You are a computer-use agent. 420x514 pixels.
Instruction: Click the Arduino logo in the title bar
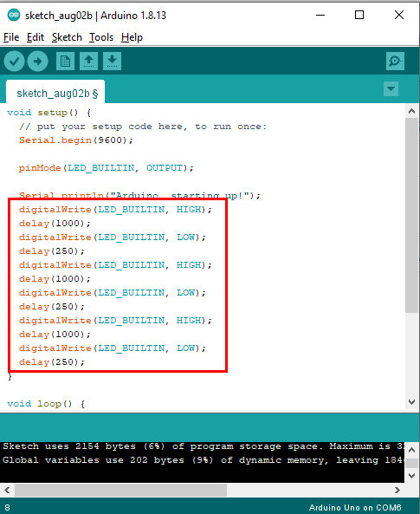[14, 15]
